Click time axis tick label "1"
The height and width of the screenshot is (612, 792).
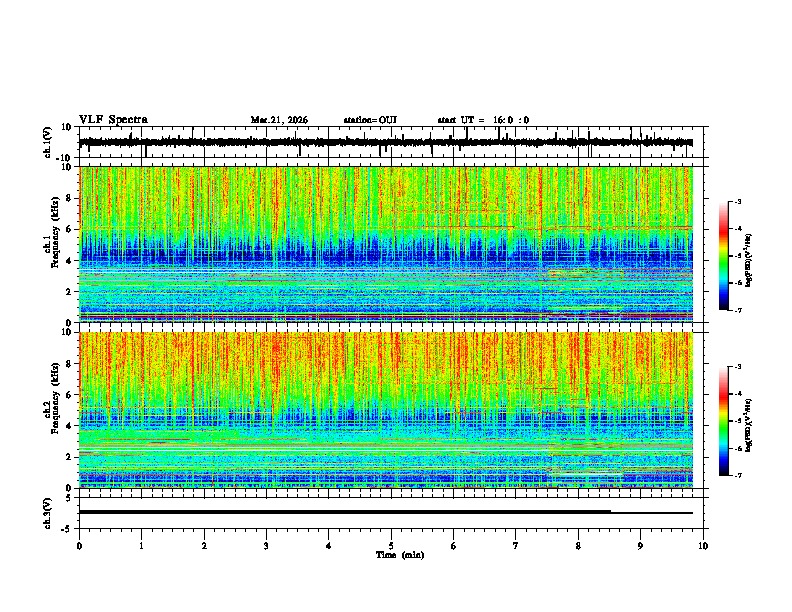(141, 546)
